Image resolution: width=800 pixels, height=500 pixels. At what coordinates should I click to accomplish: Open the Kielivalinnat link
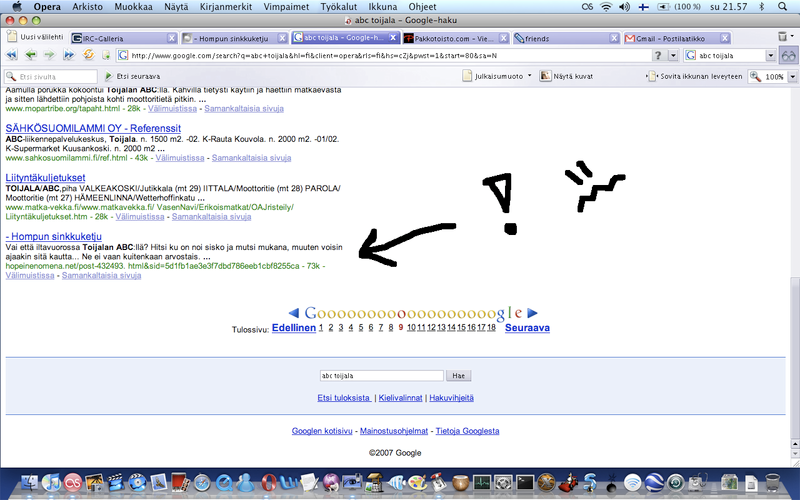coord(401,397)
